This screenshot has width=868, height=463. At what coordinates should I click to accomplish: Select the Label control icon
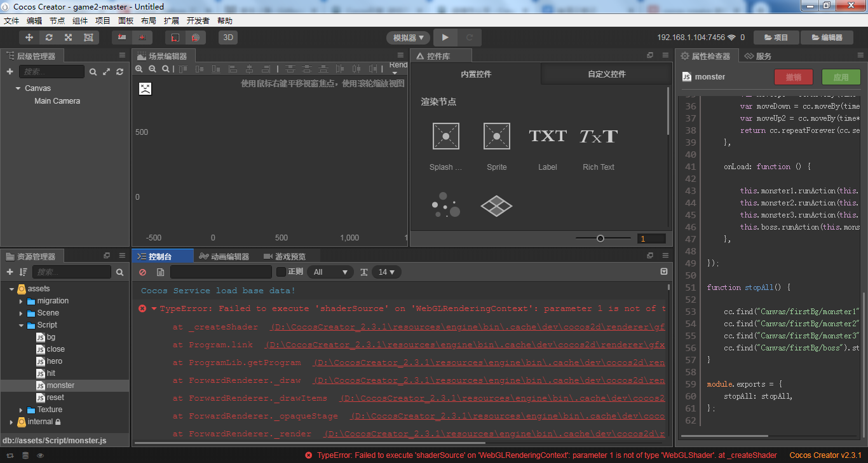click(x=547, y=136)
